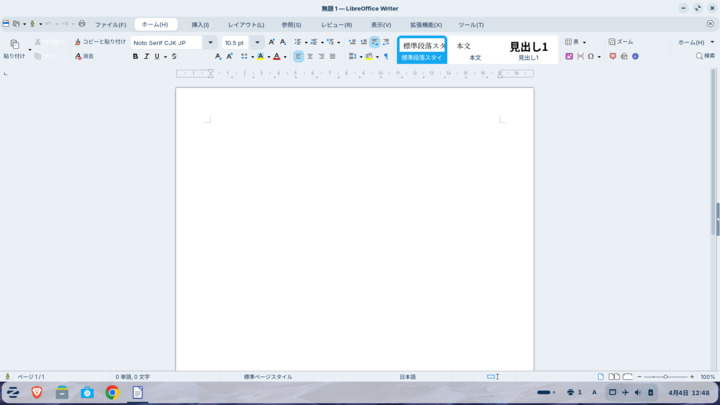Open the font name dropdown arrow
The width and height of the screenshot is (720, 405).
(x=210, y=43)
